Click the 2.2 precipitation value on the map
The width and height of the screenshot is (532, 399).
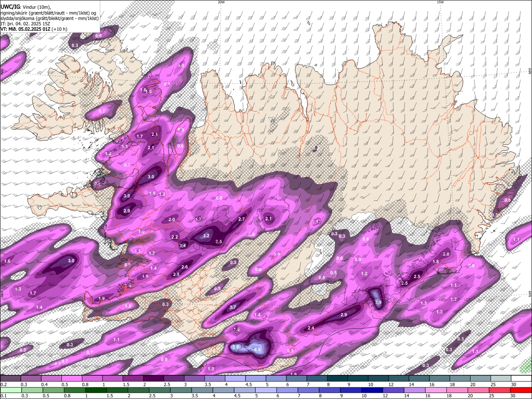[x=175, y=237]
